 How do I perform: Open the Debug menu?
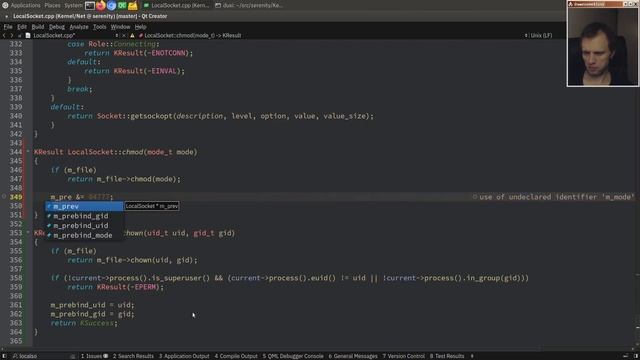[x=57, y=27]
